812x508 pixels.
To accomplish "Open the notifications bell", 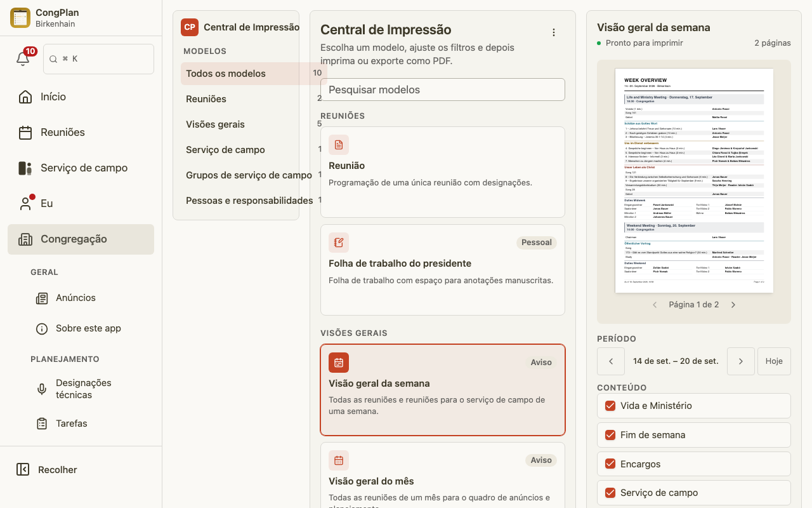I will coord(23,58).
